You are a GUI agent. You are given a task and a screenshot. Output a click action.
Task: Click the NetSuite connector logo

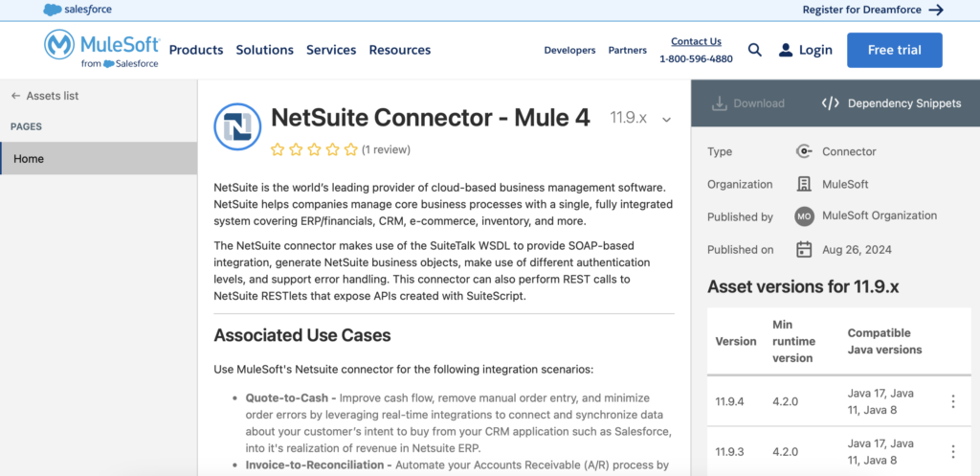(237, 127)
